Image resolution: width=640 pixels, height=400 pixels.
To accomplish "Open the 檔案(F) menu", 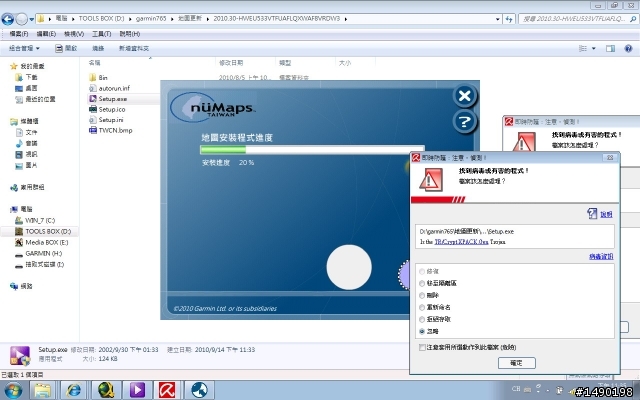I will [x=19, y=34].
